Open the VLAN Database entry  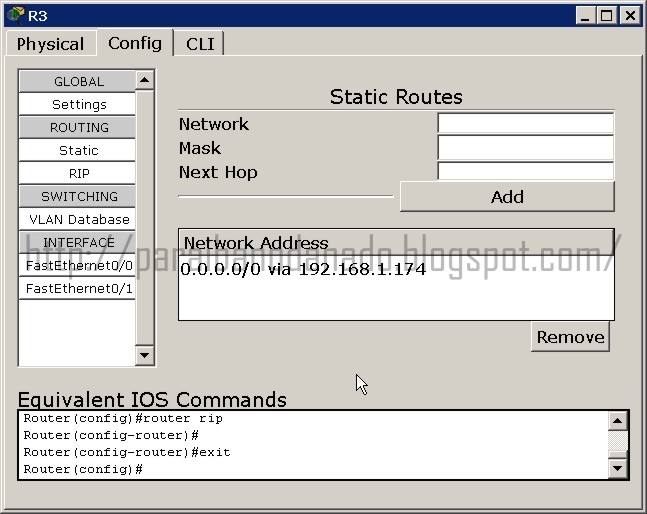point(77,219)
